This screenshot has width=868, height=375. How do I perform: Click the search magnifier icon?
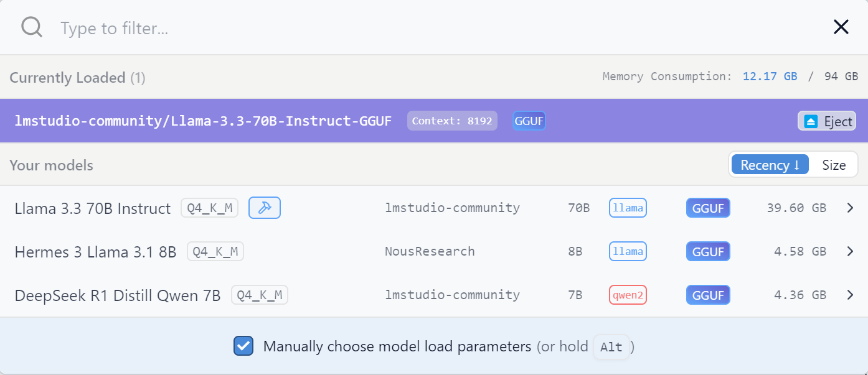31,27
